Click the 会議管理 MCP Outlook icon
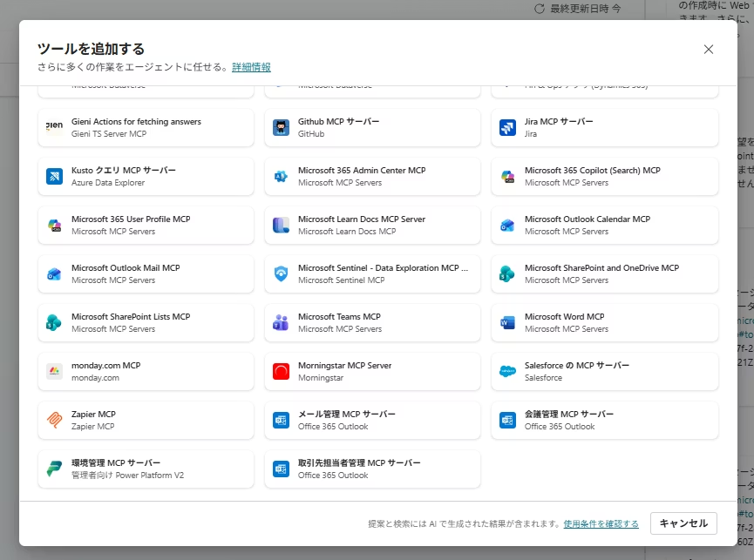This screenshot has height=560, width=754. coord(507,421)
